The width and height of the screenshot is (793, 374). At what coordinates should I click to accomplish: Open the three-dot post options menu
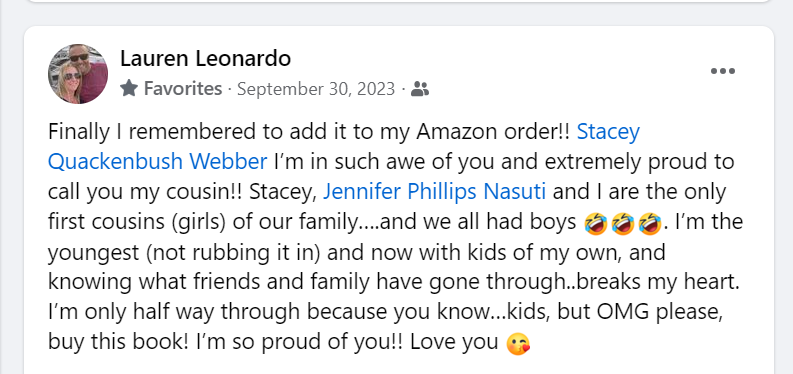coord(723,71)
